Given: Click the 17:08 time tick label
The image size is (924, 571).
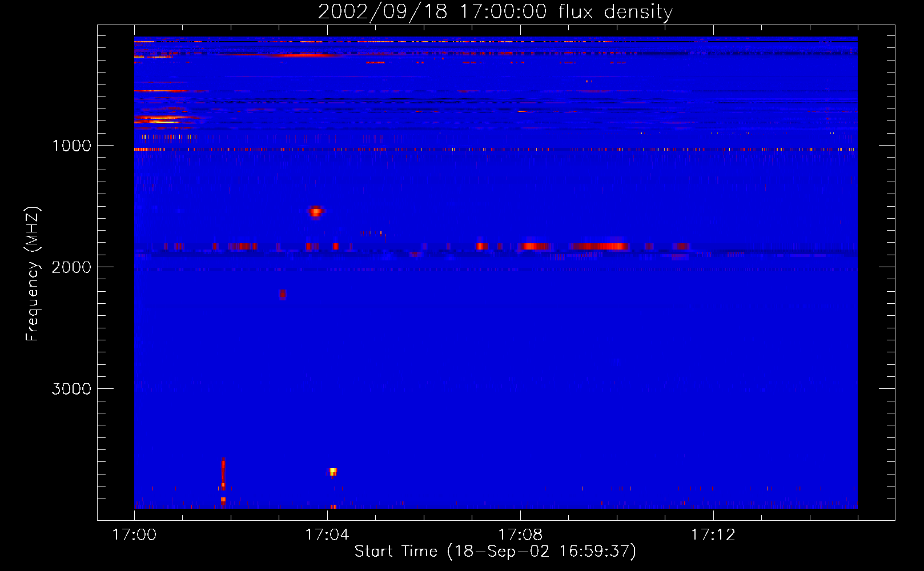Looking at the screenshot, I should click(x=520, y=534).
